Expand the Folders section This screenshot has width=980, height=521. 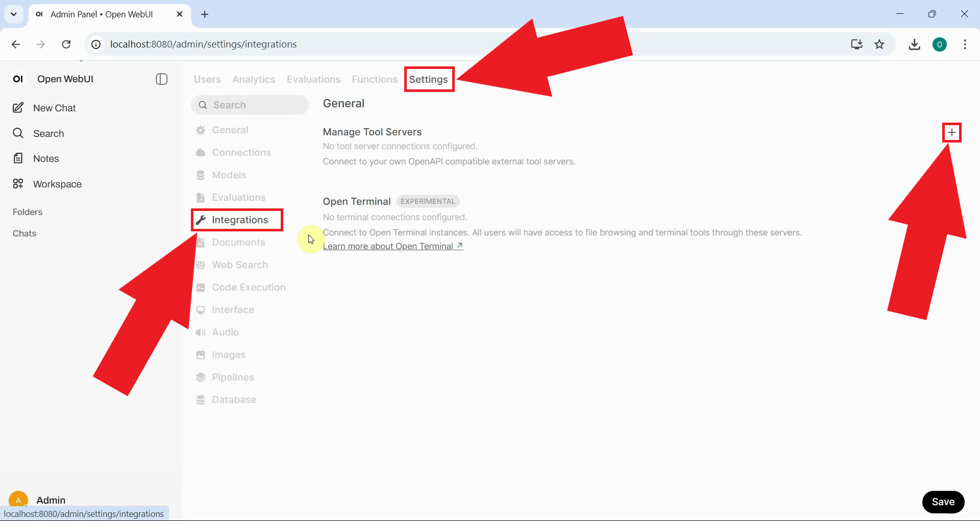point(28,212)
